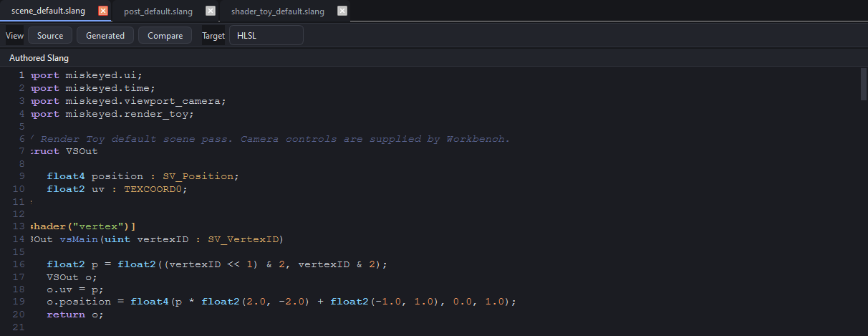This screenshot has height=336, width=868.
Task: Close the scene_default.slang tab
Action: pyautogui.click(x=103, y=11)
